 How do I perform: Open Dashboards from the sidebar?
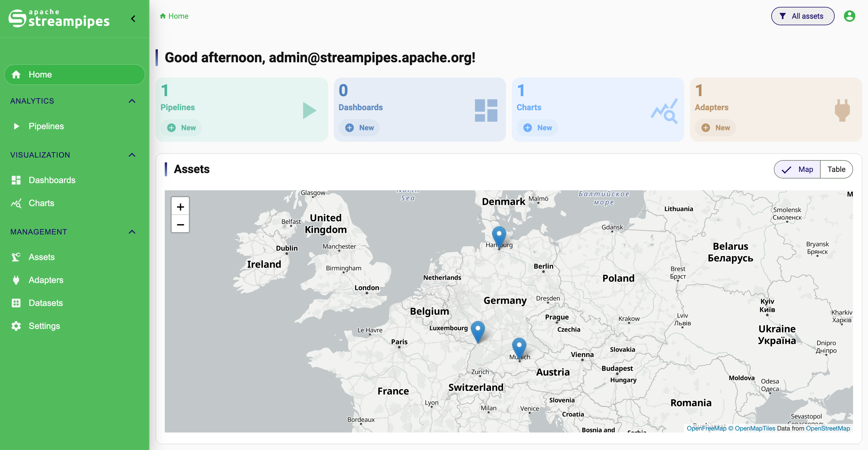coord(74,180)
